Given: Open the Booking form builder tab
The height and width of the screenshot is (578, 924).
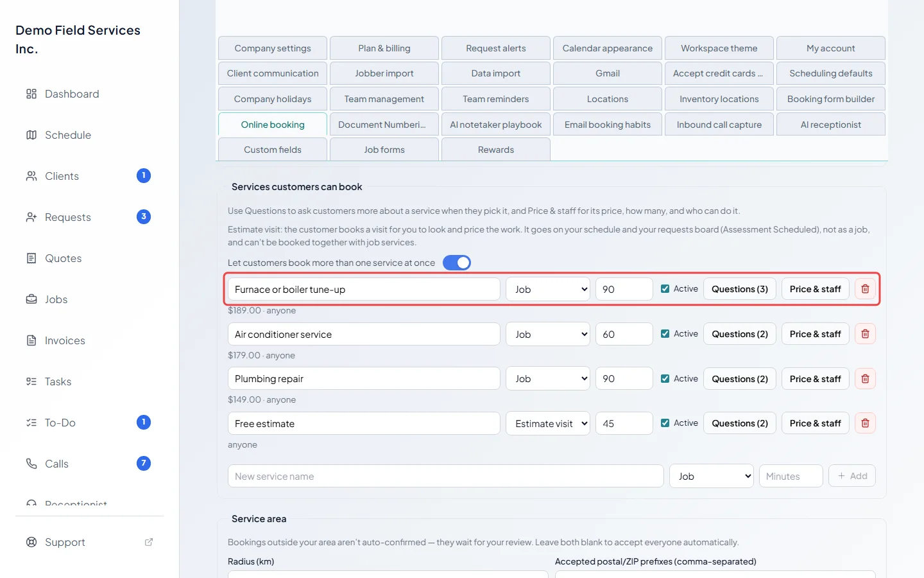Looking at the screenshot, I should click(x=831, y=99).
